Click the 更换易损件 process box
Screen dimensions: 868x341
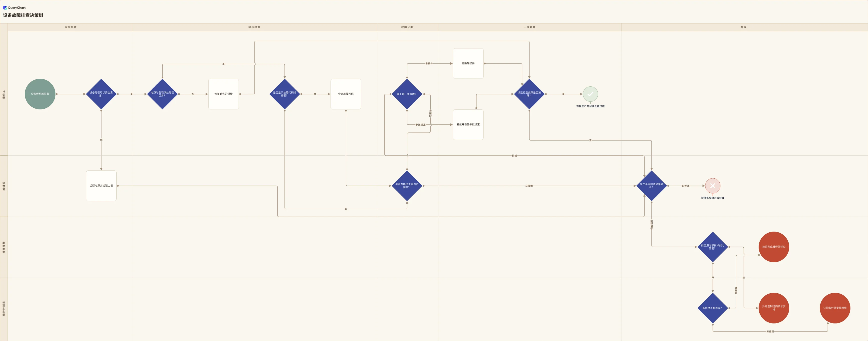coord(468,63)
